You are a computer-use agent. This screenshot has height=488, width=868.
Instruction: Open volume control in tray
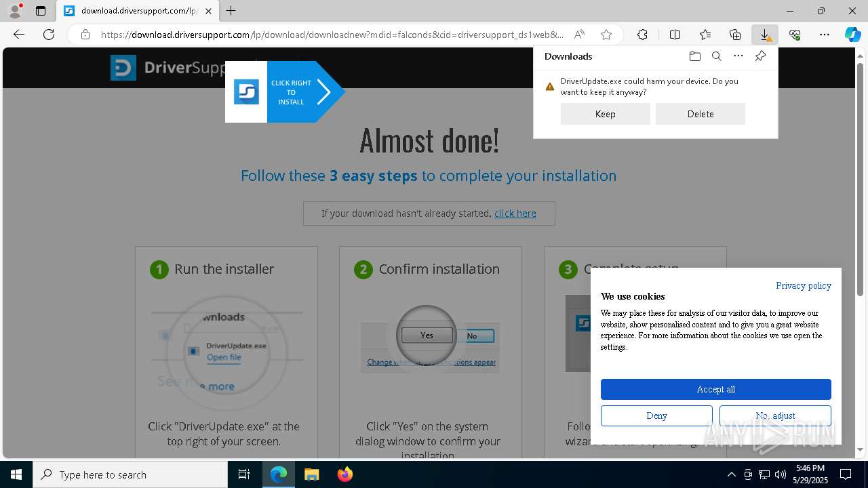point(780,474)
